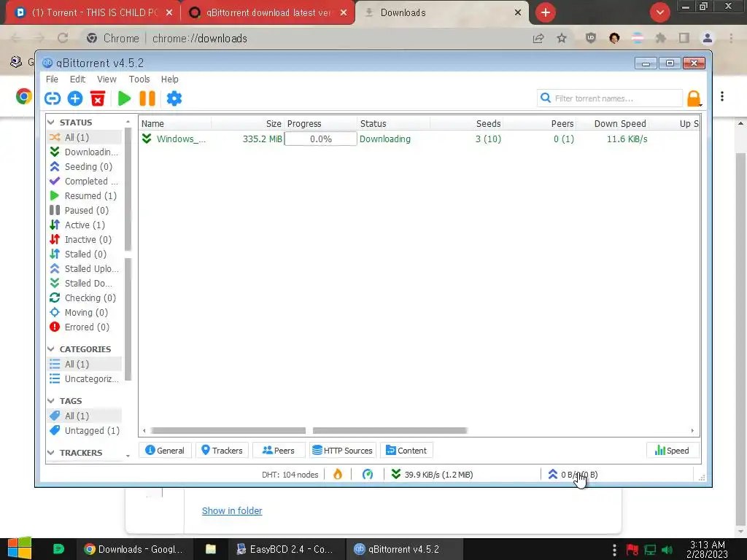Collapse the TAGS section in sidebar
This screenshot has height=560, width=747.
(x=51, y=401)
